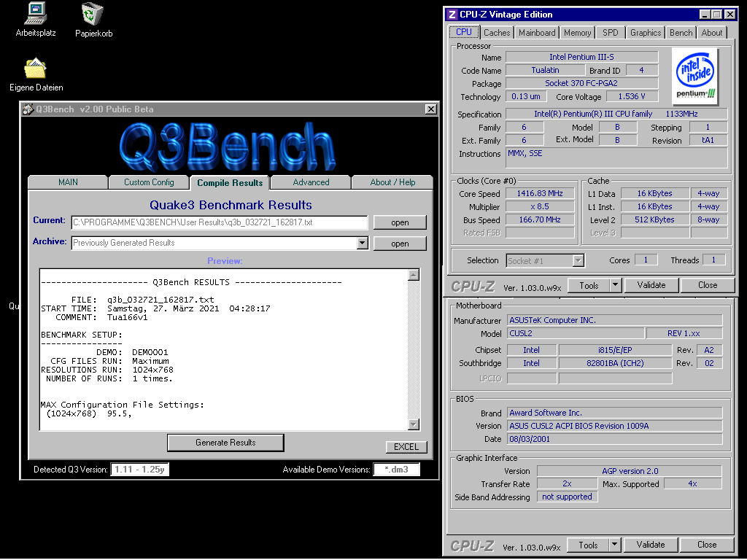The height and width of the screenshot is (560, 747).
Task: Click the lower Validate button
Action: [650, 545]
